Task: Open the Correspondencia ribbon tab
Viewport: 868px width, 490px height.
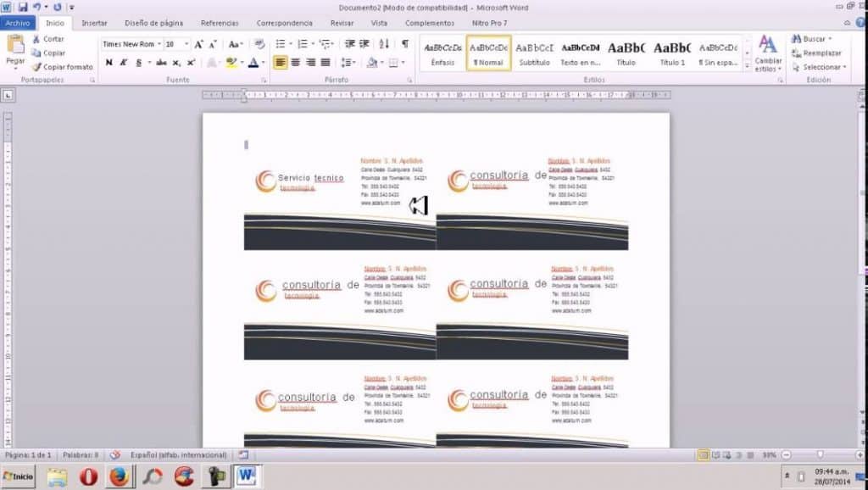Action: pyautogui.click(x=284, y=23)
